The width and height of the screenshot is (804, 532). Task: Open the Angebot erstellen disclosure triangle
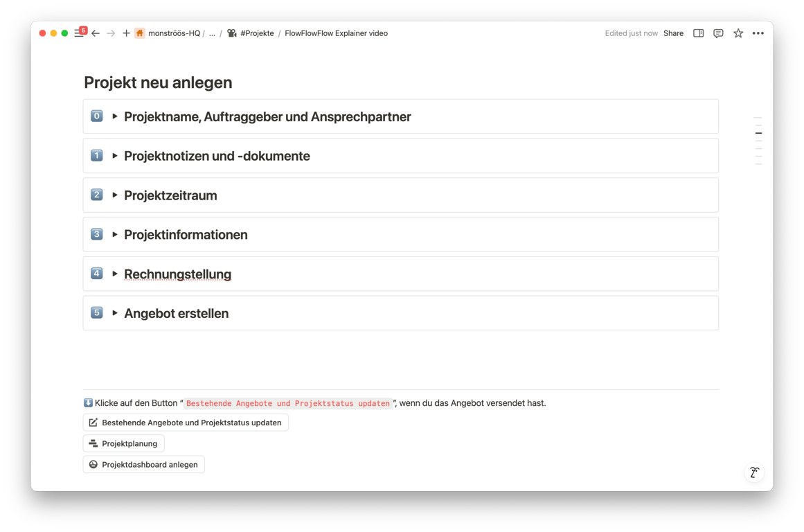(x=114, y=312)
